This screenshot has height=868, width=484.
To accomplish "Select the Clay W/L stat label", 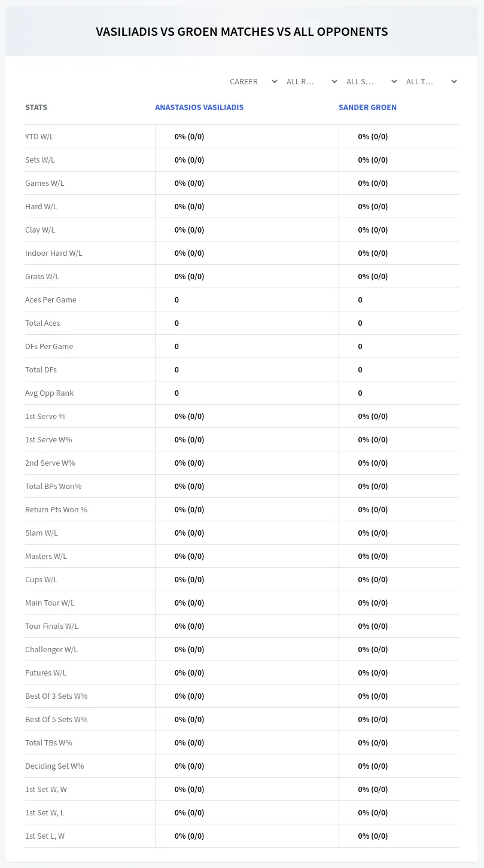I will [x=40, y=230].
